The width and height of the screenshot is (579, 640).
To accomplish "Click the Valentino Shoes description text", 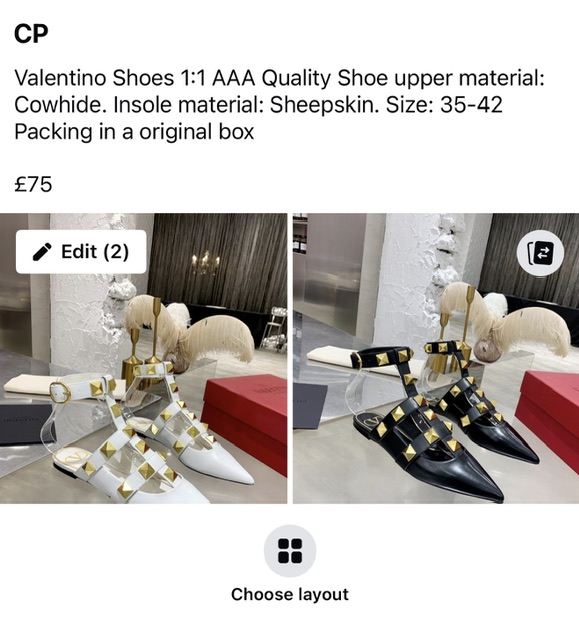I will tap(279, 105).
